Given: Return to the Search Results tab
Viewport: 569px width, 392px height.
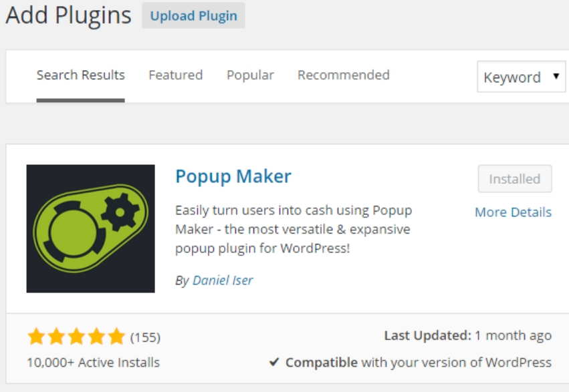Looking at the screenshot, I should point(80,75).
